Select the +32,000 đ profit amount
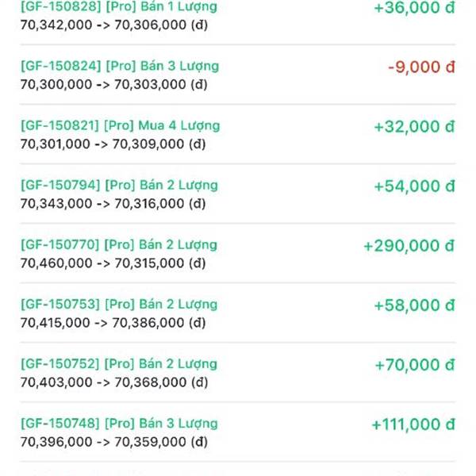Image resolution: width=476 pixels, height=476 pixels. click(415, 126)
